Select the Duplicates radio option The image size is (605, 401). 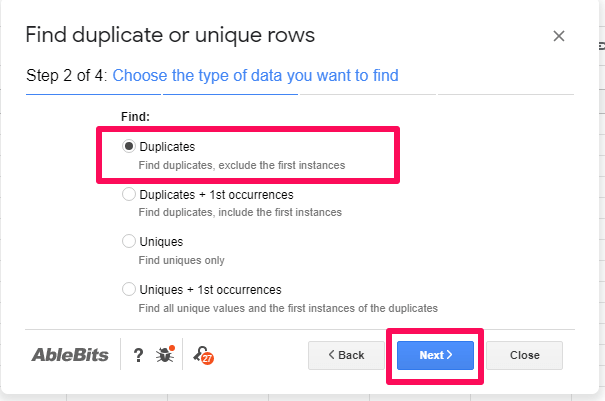click(x=129, y=146)
